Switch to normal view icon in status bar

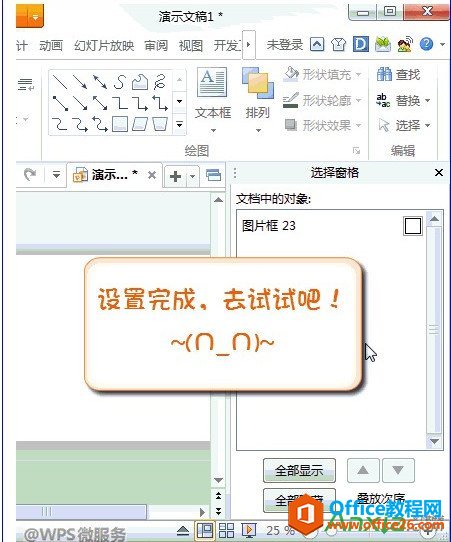(x=205, y=530)
